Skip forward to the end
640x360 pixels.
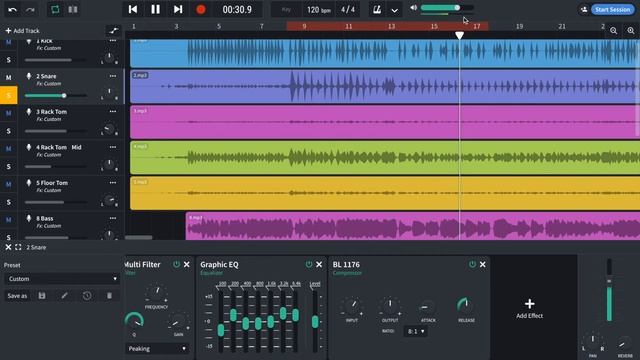point(178,9)
